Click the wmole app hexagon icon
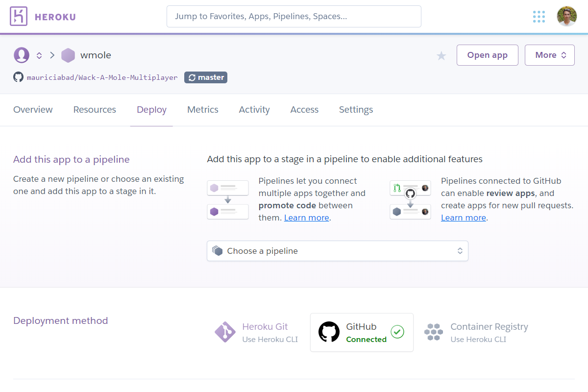 [68, 55]
